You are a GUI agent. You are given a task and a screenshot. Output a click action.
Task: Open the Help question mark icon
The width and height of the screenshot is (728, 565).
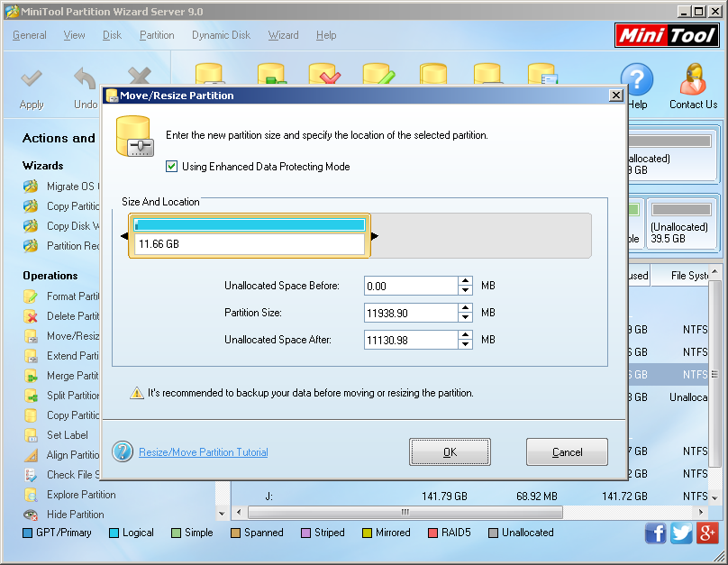click(x=637, y=79)
